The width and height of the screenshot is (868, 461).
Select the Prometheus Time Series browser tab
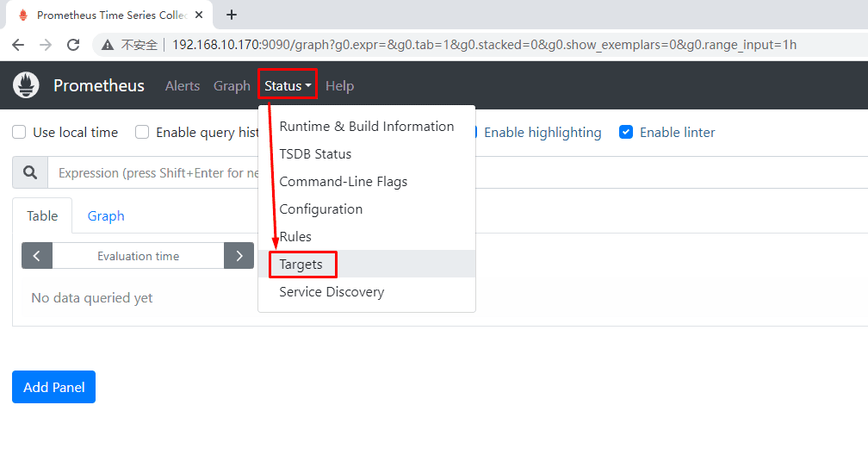[108, 15]
